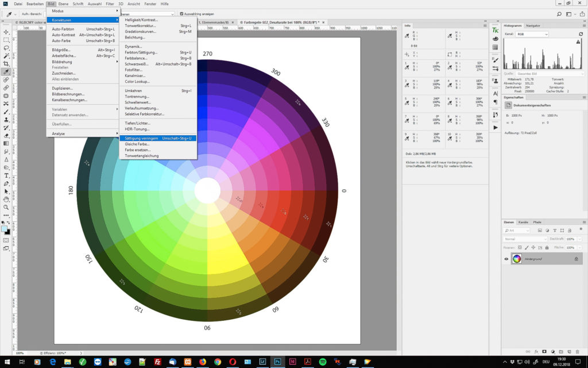
Task: Expand the Modus submenu
Action: pyautogui.click(x=83, y=11)
